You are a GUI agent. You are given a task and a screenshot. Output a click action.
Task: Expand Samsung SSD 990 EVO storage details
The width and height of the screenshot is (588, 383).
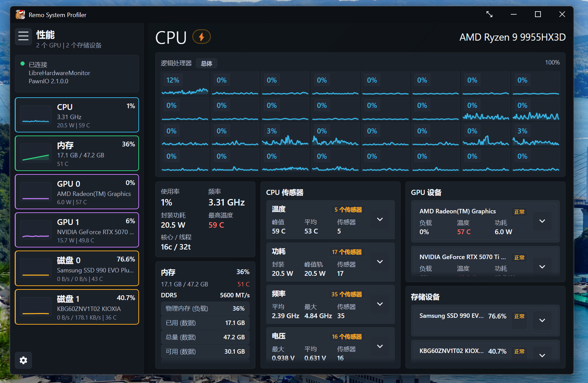(x=542, y=320)
